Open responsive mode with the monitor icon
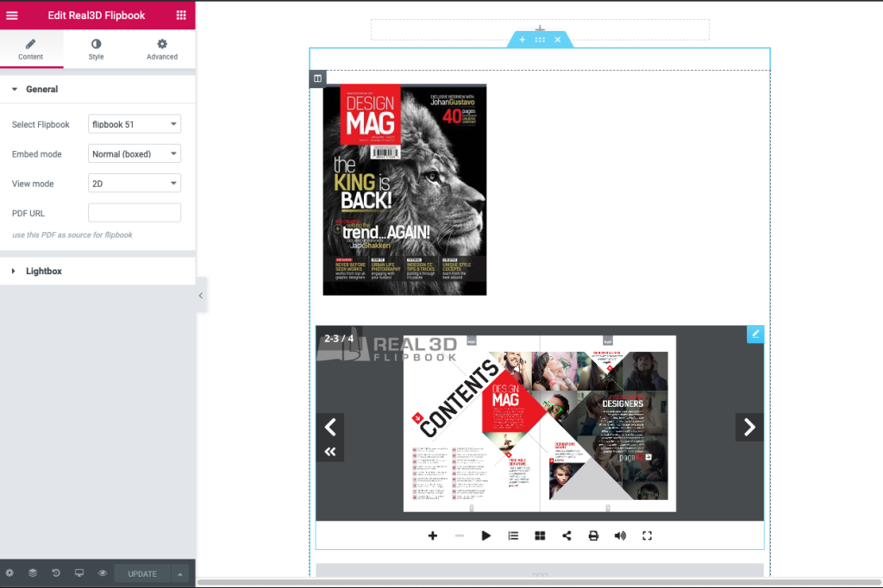 coord(78,572)
